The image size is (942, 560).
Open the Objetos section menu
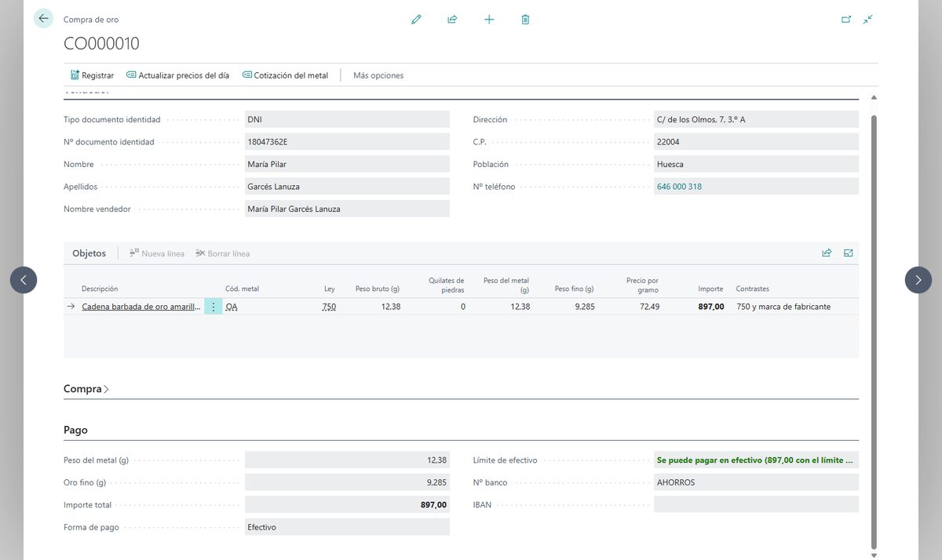click(x=89, y=253)
